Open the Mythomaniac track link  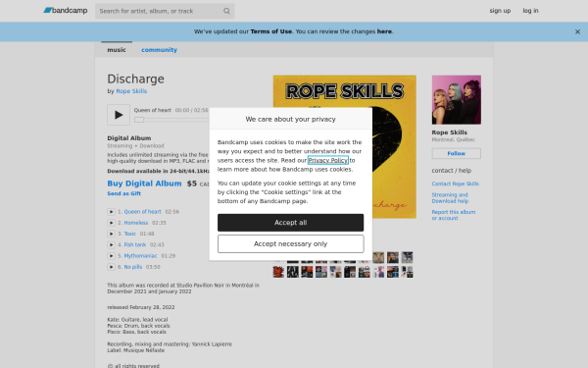pos(140,256)
